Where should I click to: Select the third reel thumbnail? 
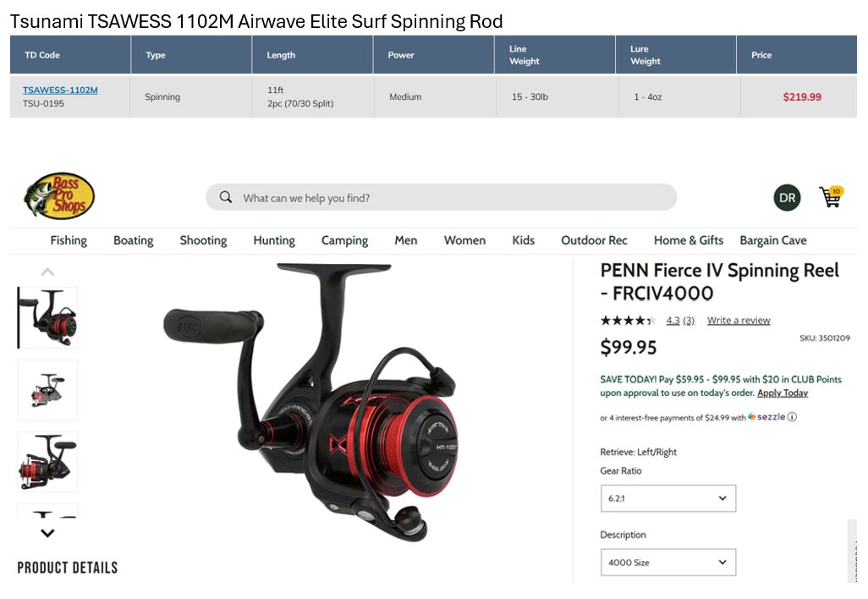(x=47, y=462)
